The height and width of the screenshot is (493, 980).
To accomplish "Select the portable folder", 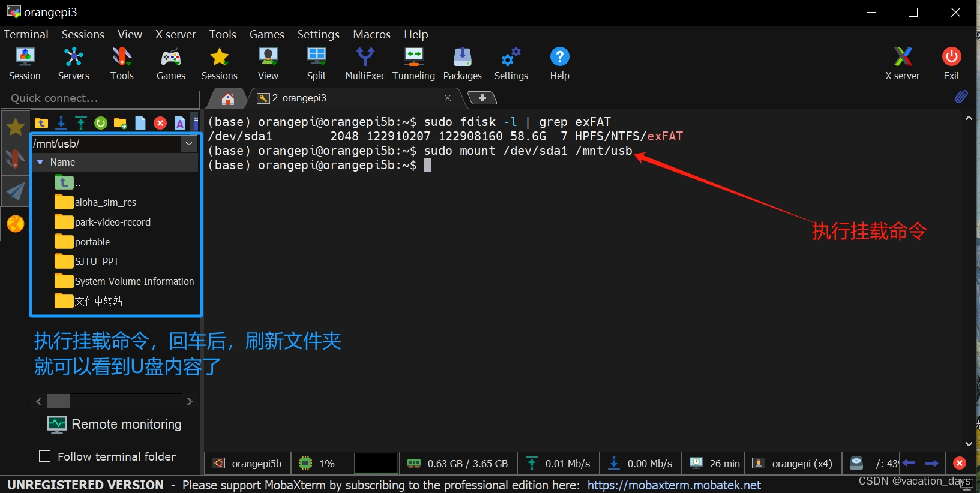I will tap(82, 242).
